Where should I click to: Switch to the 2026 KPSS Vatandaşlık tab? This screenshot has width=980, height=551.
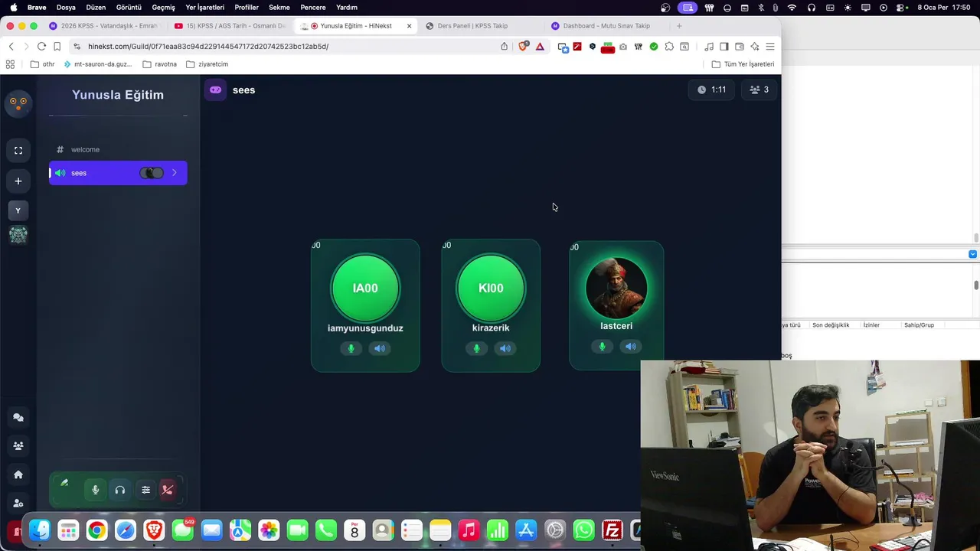click(x=103, y=26)
